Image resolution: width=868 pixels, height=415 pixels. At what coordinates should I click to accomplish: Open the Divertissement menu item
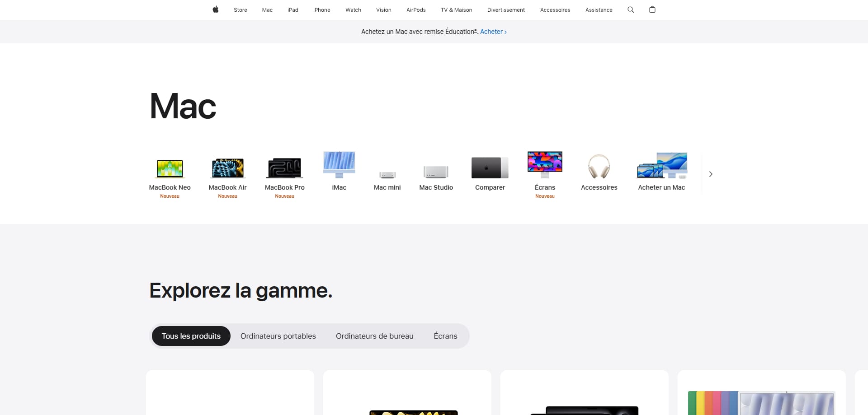click(x=506, y=10)
